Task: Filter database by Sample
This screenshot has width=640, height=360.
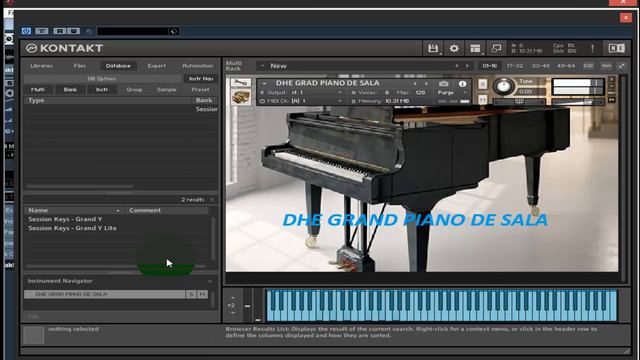Action: pos(167,89)
